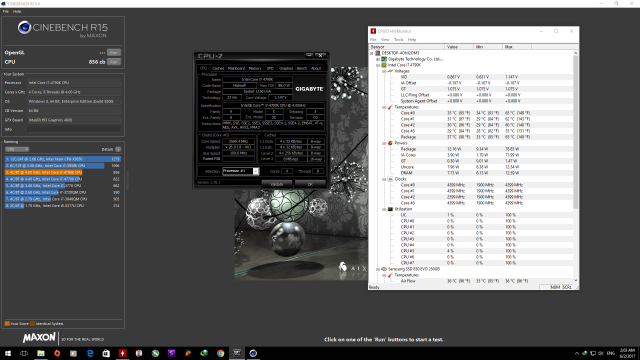The image size is (640, 360).
Task: Collapse the Intel Core i7 4790K node
Action: [x=378, y=65]
